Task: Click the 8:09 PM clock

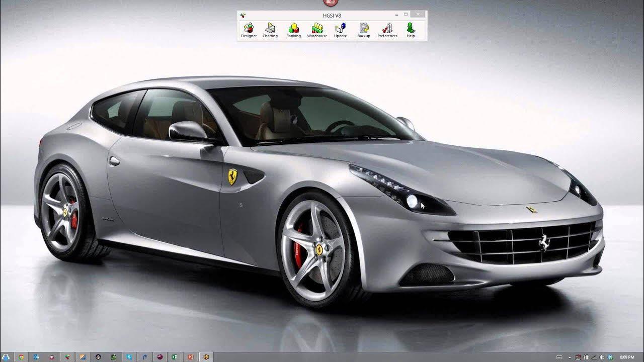Action: coord(627,357)
